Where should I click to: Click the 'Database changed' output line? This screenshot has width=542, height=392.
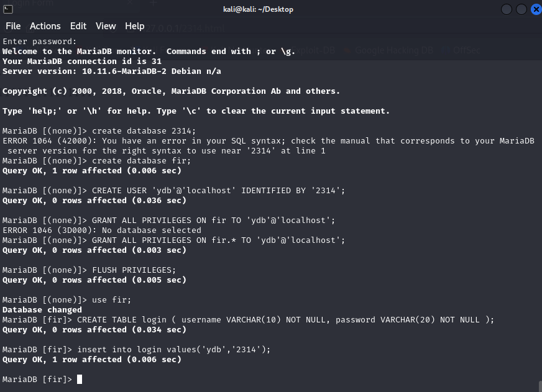point(42,309)
